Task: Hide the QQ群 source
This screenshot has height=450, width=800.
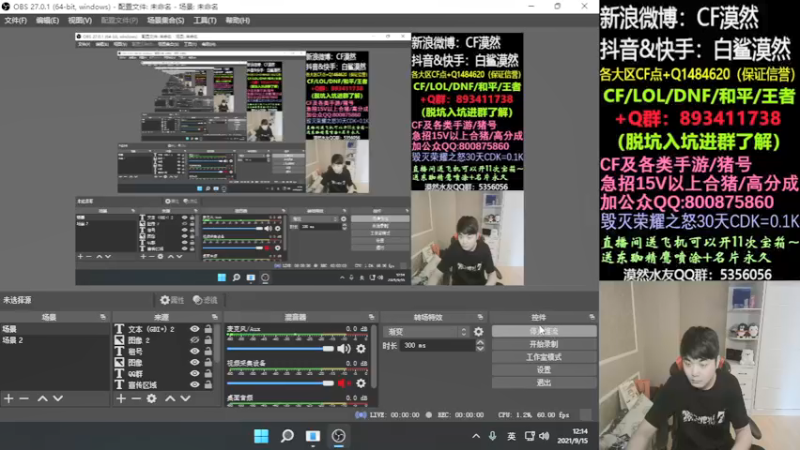Action: [194, 373]
